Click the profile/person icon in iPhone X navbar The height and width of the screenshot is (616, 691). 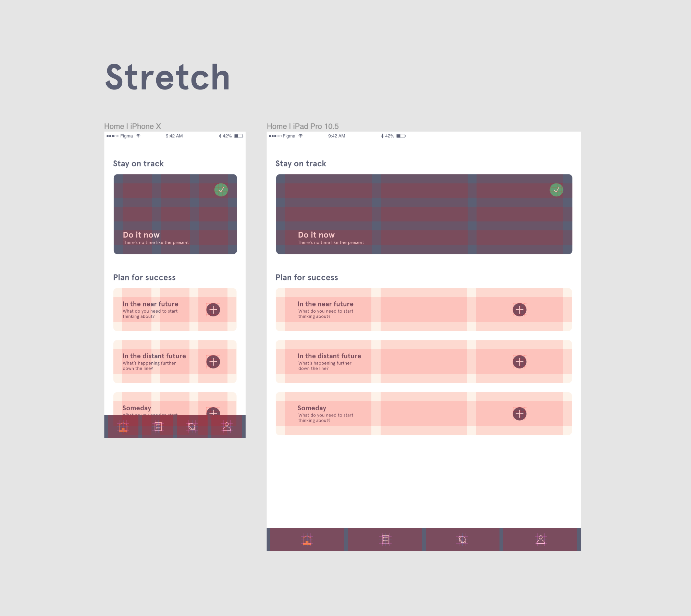click(x=226, y=426)
